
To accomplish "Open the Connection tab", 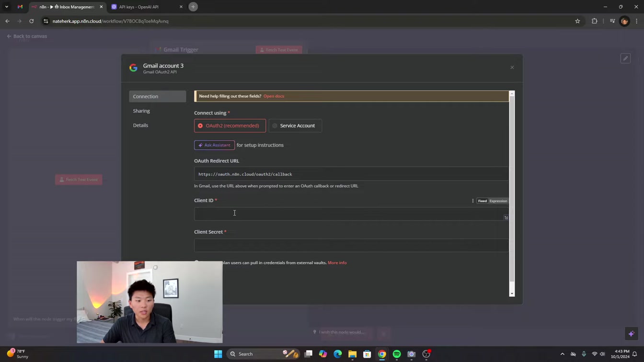I will tap(158, 96).
